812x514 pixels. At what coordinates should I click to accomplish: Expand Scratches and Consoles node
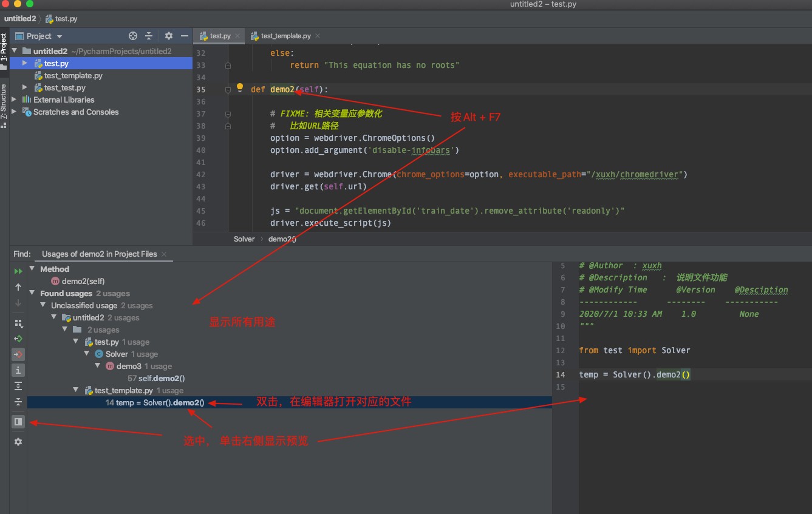(x=15, y=112)
